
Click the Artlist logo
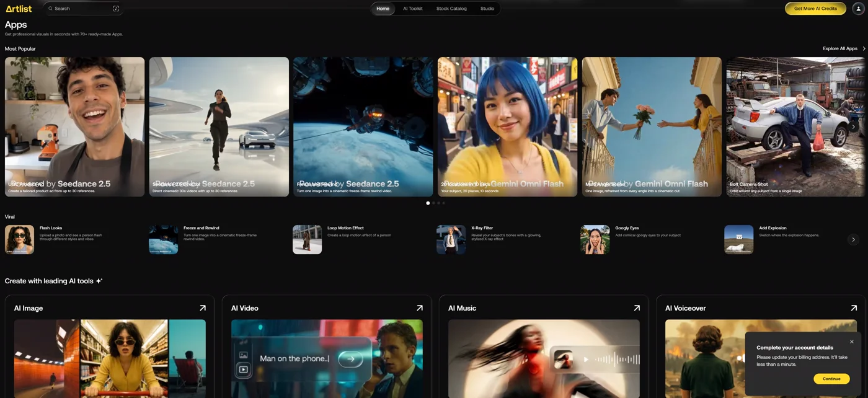(x=19, y=9)
